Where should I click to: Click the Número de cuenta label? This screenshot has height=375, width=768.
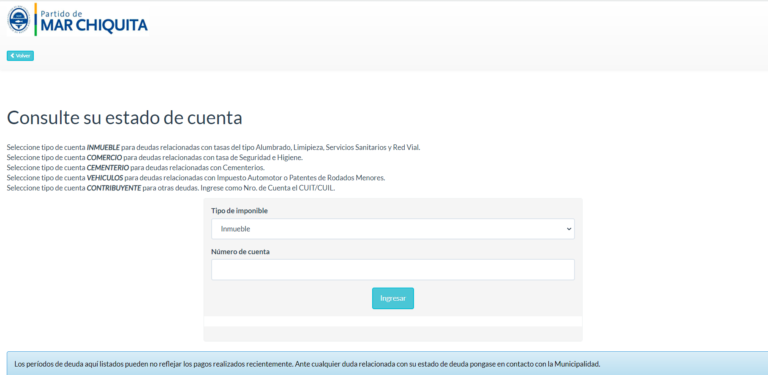pos(240,252)
